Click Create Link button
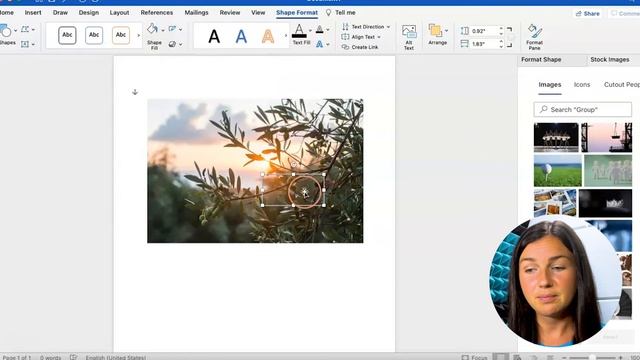Image resolution: width=640 pixels, height=360 pixels. pyautogui.click(x=360, y=47)
